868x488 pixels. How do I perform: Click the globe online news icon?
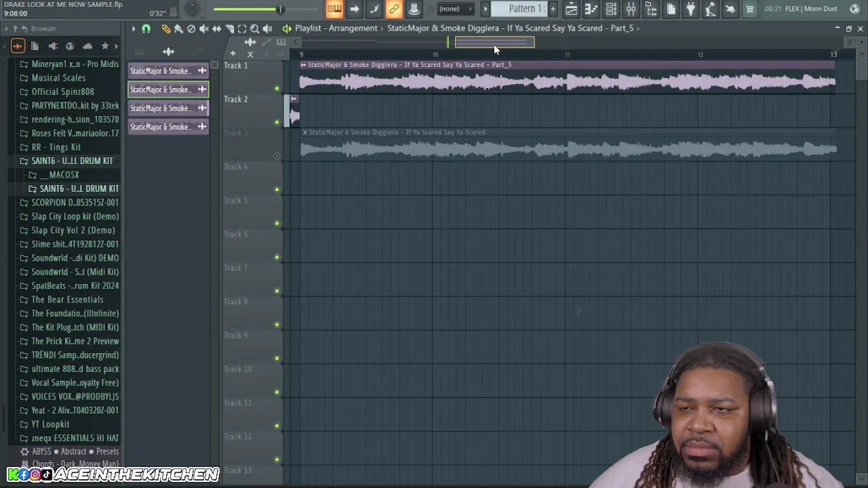(854, 9)
